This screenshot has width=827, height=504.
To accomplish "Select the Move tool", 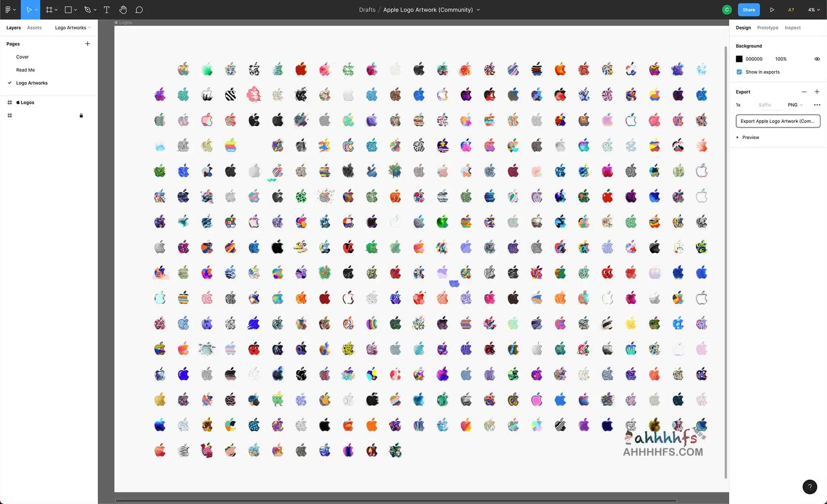I will click(30, 9).
